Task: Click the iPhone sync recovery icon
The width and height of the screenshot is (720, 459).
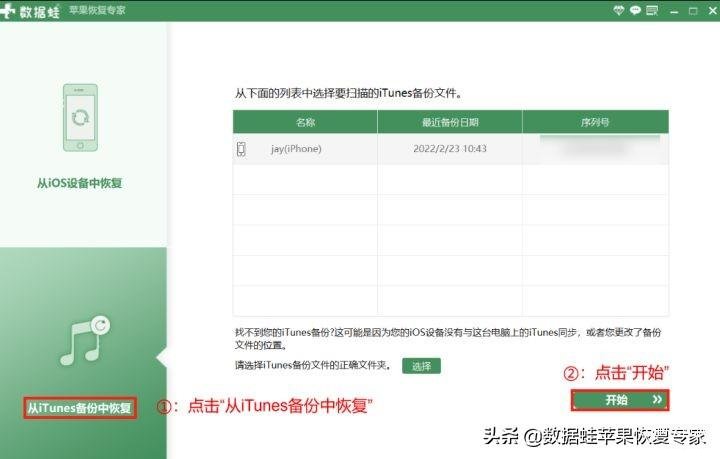Action: (80, 118)
